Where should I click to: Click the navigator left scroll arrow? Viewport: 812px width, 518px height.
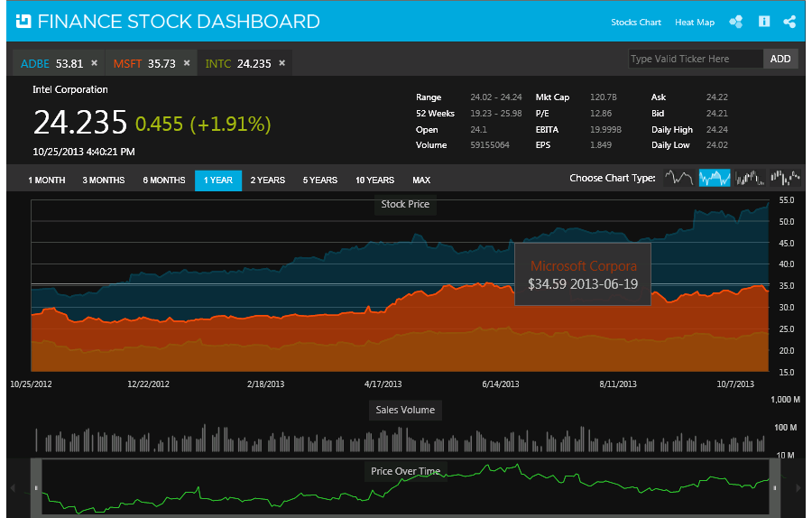[x=14, y=487]
